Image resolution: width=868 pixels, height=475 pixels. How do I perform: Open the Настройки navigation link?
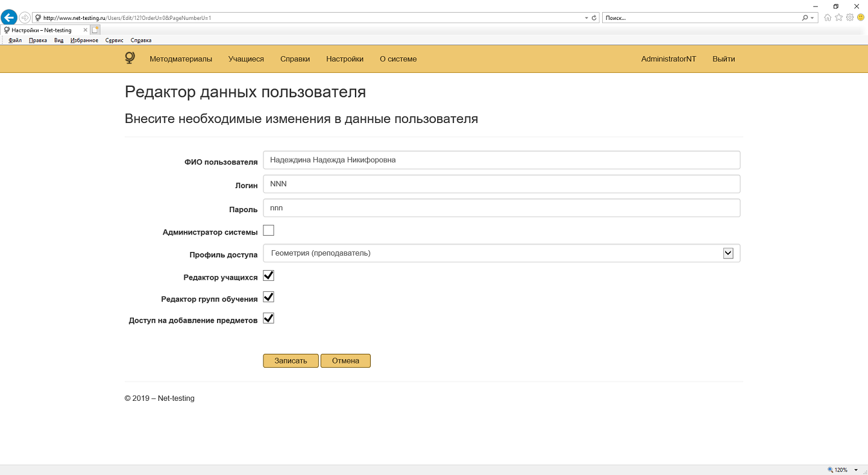pos(345,59)
